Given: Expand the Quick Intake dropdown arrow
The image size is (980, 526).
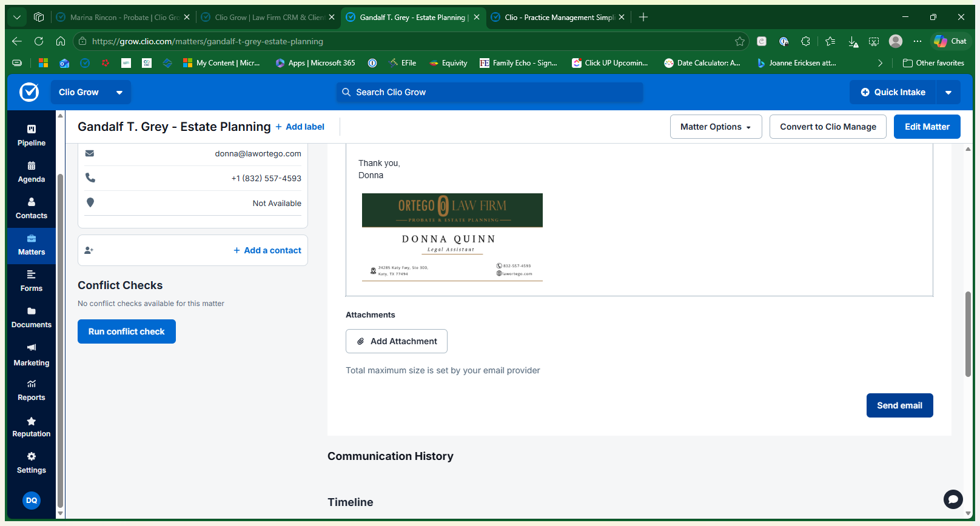Looking at the screenshot, I should tap(948, 92).
